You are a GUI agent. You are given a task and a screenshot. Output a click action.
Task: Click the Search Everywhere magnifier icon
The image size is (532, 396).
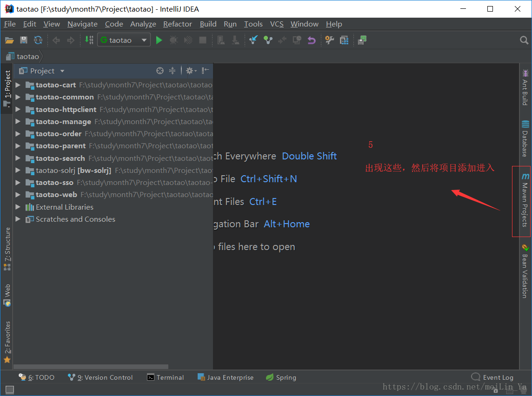[524, 40]
